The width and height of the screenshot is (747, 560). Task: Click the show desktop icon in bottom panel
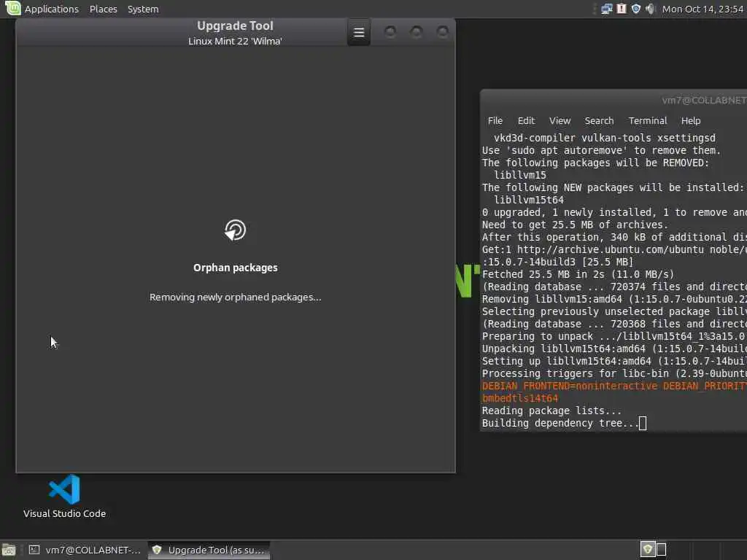click(9, 550)
